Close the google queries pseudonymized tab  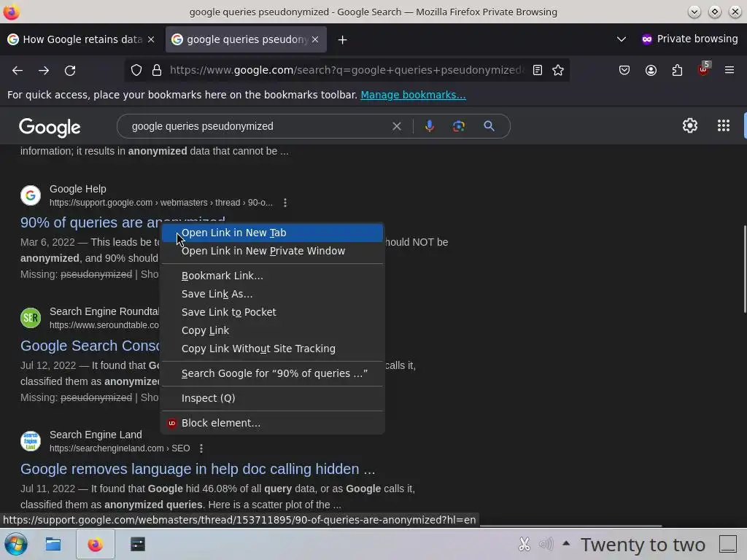(x=315, y=39)
